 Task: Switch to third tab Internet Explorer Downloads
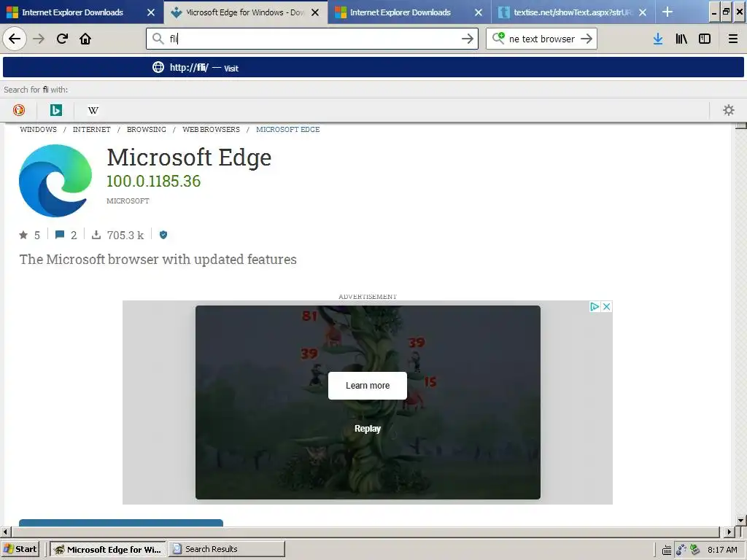(400, 12)
